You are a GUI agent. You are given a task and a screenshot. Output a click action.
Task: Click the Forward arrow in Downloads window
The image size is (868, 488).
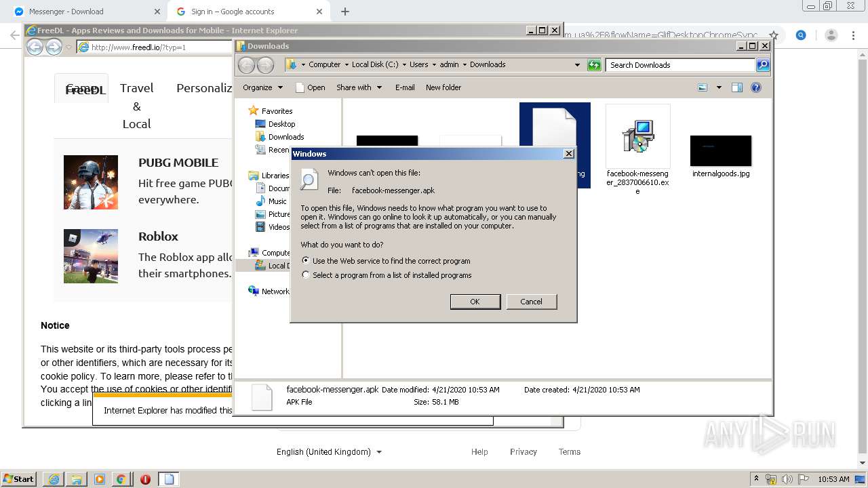265,65
